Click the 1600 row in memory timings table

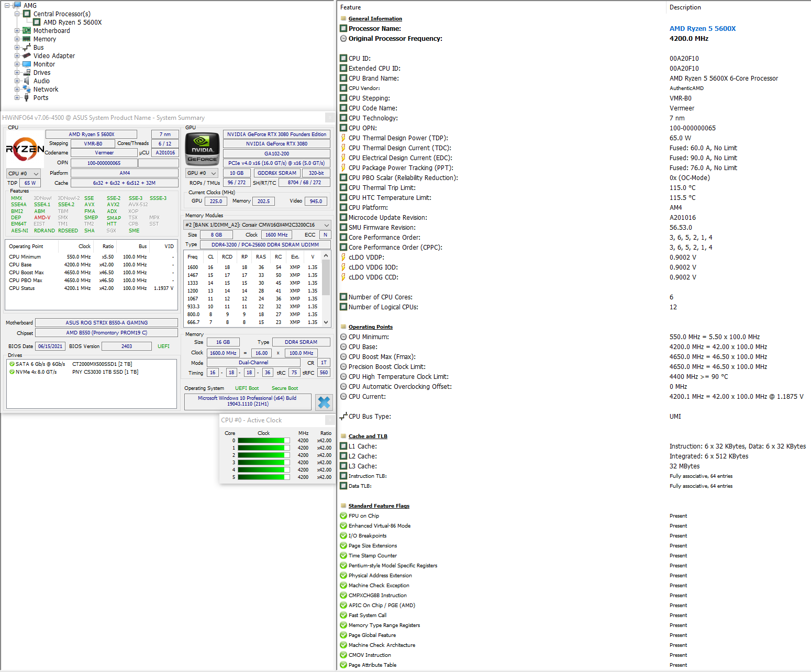(253, 267)
